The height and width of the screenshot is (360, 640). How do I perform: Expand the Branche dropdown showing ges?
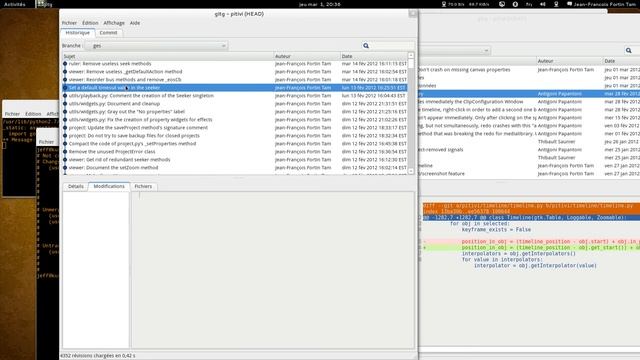(x=156, y=46)
